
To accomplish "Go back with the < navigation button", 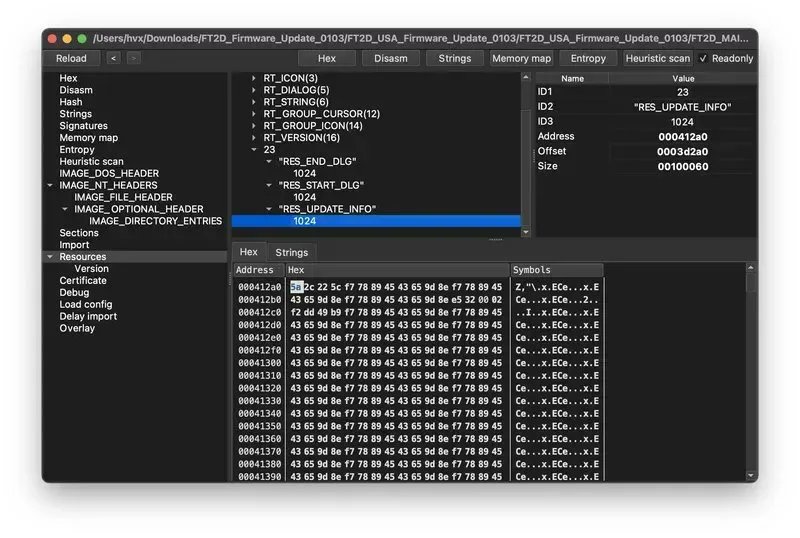I will [113, 58].
